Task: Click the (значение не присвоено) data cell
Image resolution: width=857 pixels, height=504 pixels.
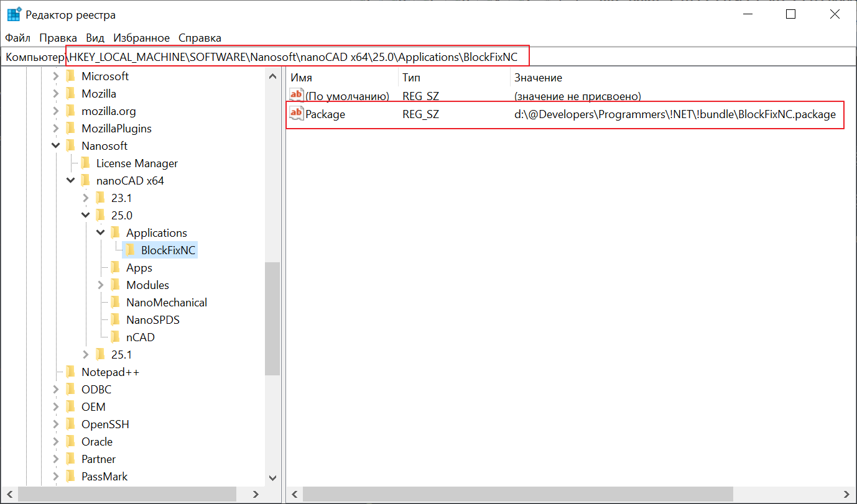Action: (577, 96)
